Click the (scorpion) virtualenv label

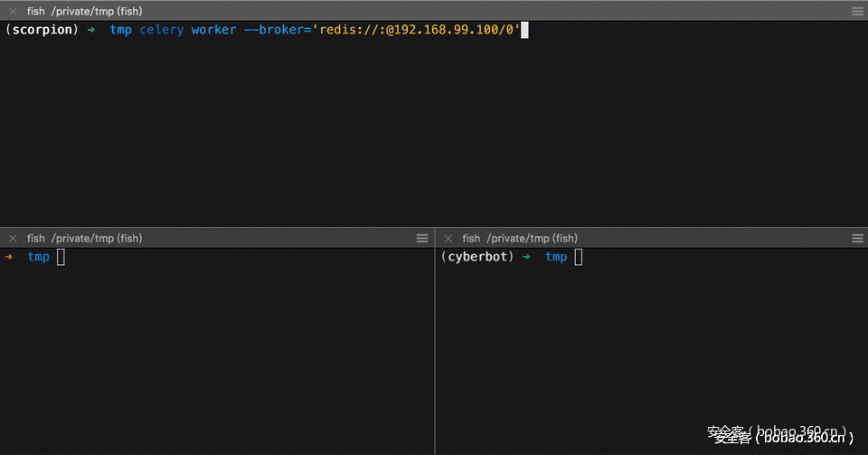[x=42, y=30]
